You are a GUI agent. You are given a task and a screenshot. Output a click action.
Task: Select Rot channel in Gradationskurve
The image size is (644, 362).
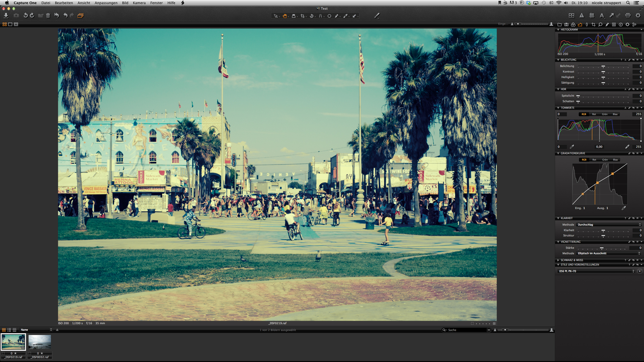[594, 160]
